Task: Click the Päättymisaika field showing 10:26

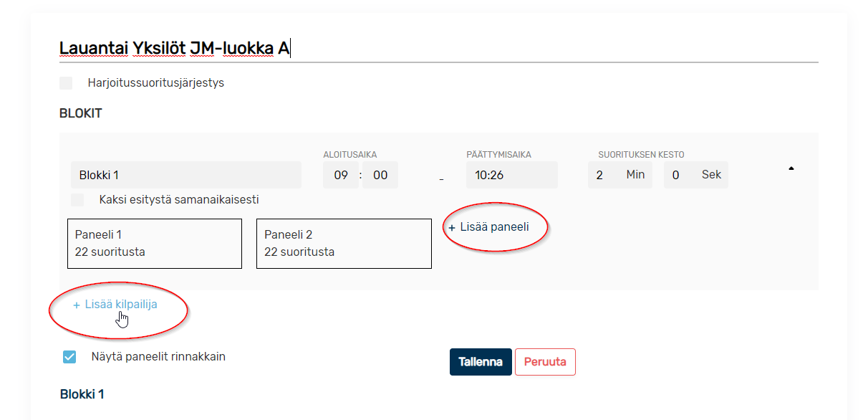Action: [512, 175]
